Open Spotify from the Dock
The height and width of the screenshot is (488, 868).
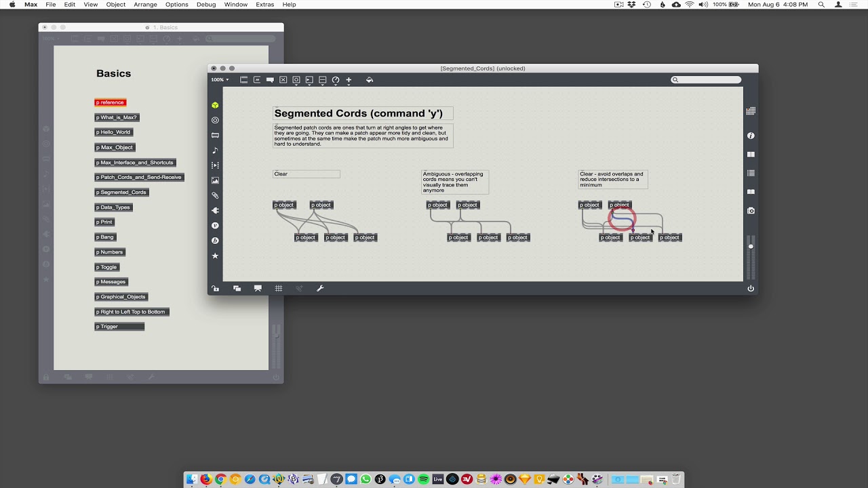[424, 479]
